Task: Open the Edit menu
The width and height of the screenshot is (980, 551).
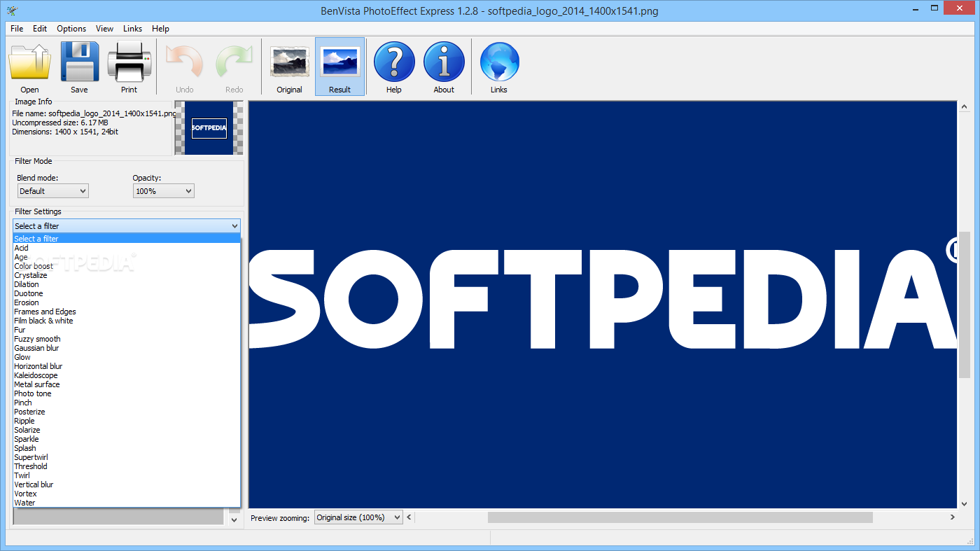Action: (x=40, y=29)
